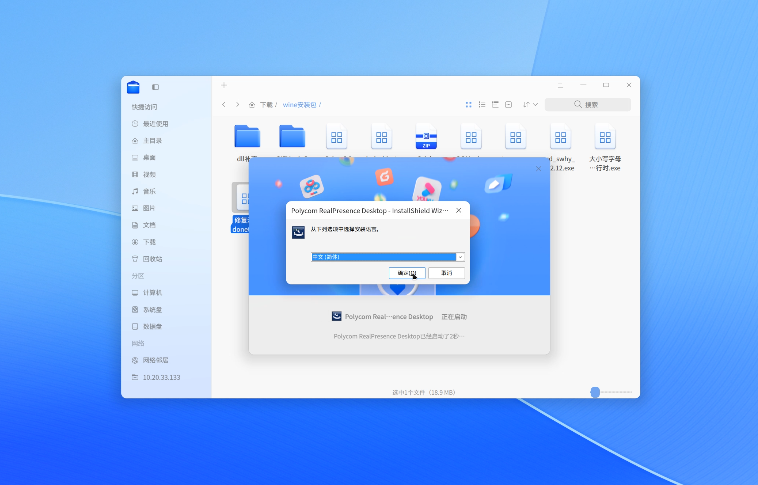Open 下载 folder in the sidebar
The image size is (758, 485).
(144, 242)
